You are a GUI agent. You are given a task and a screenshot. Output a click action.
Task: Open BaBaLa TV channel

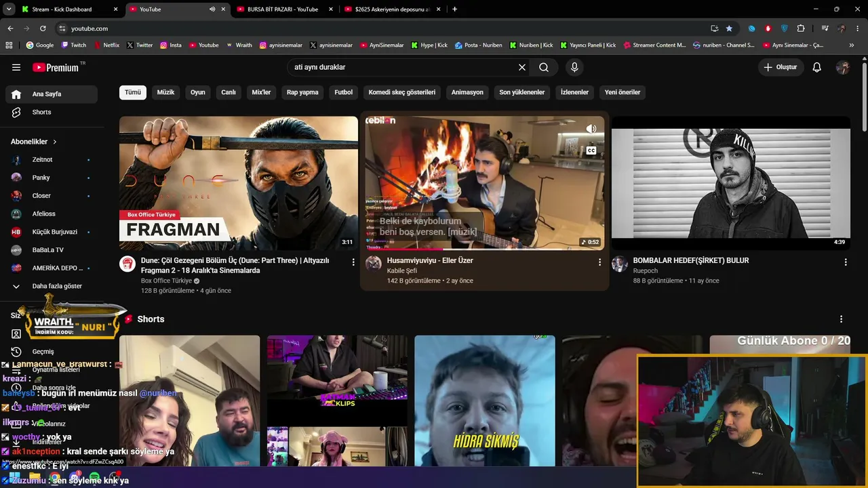(52, 249)
